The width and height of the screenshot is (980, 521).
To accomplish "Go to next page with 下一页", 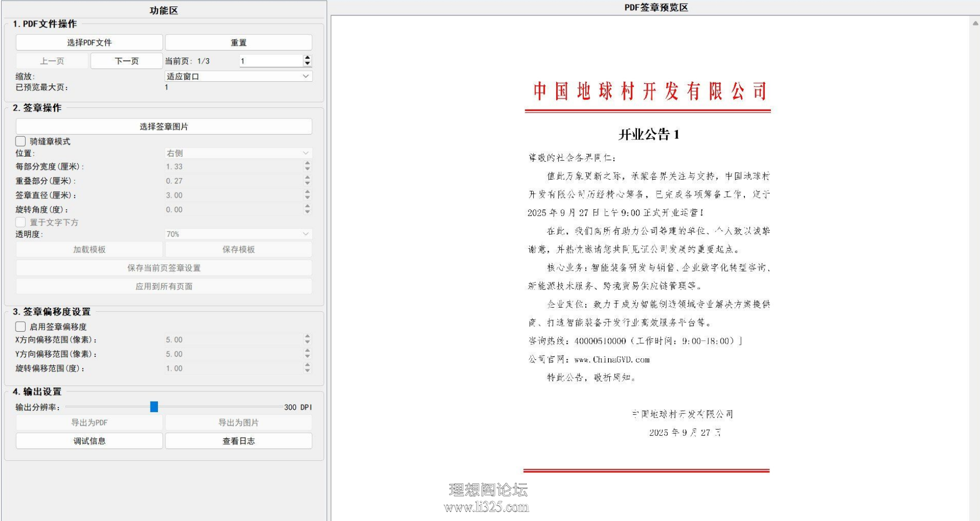I will [x=126, y=61].
